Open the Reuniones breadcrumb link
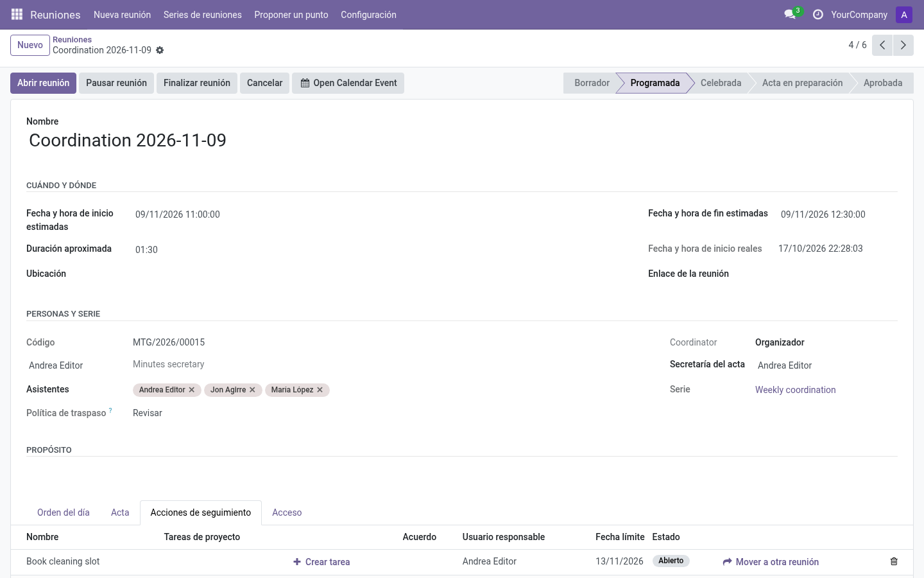924x578 pixels. pos(72,40)
